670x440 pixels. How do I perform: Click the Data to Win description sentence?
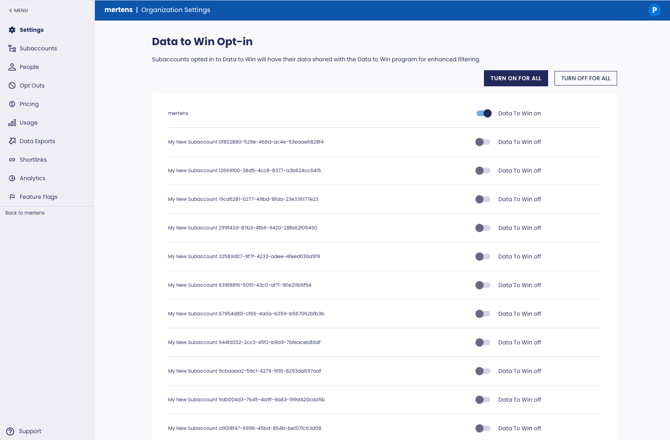316,59
